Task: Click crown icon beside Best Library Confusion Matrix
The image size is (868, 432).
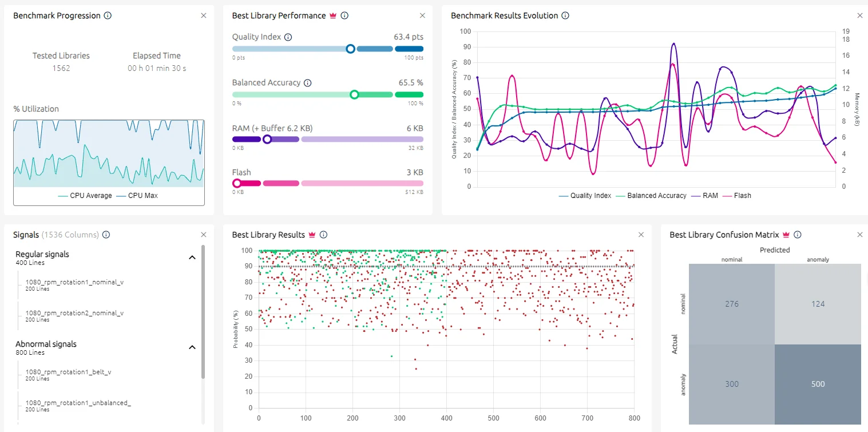Action: pyautogui.click(x=786, y=235)
